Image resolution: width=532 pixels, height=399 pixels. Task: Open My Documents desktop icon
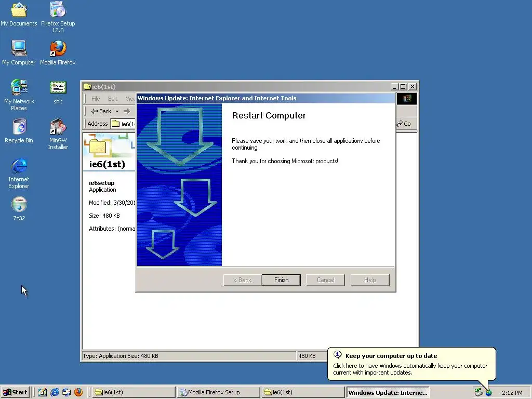click(19, 14)
